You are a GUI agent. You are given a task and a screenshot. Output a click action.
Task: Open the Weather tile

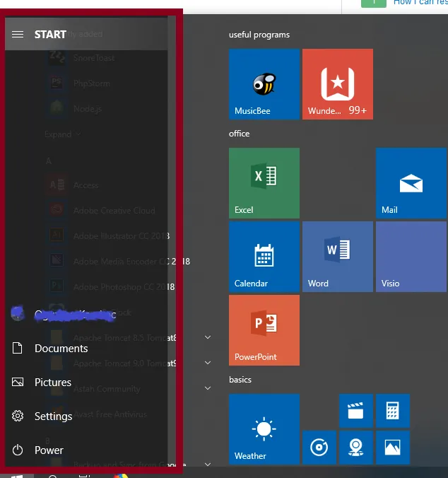pos(264,429)
